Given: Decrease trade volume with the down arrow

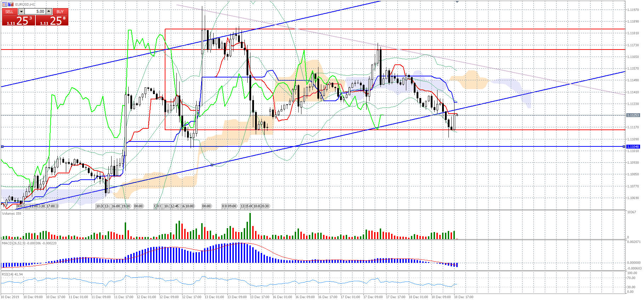Looking at the screenshot, I should click(21, 12).
